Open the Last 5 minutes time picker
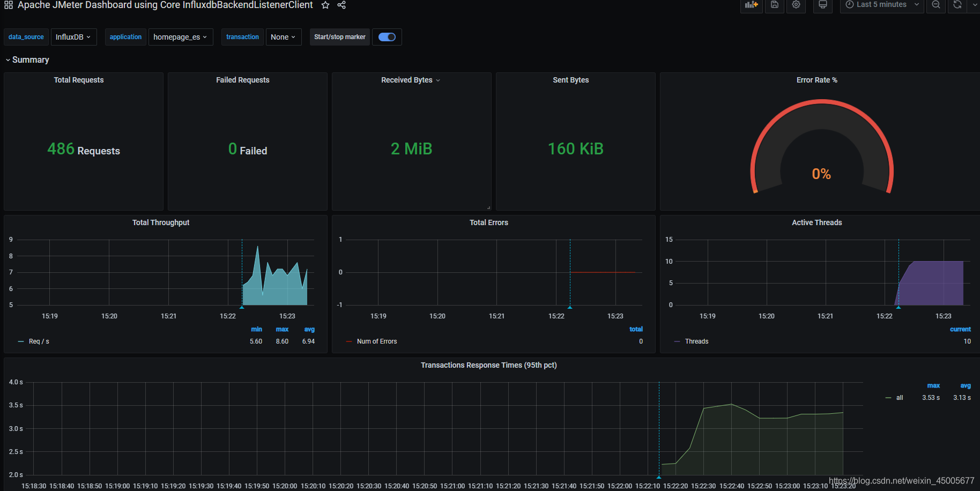 click(x=882, y=5)
